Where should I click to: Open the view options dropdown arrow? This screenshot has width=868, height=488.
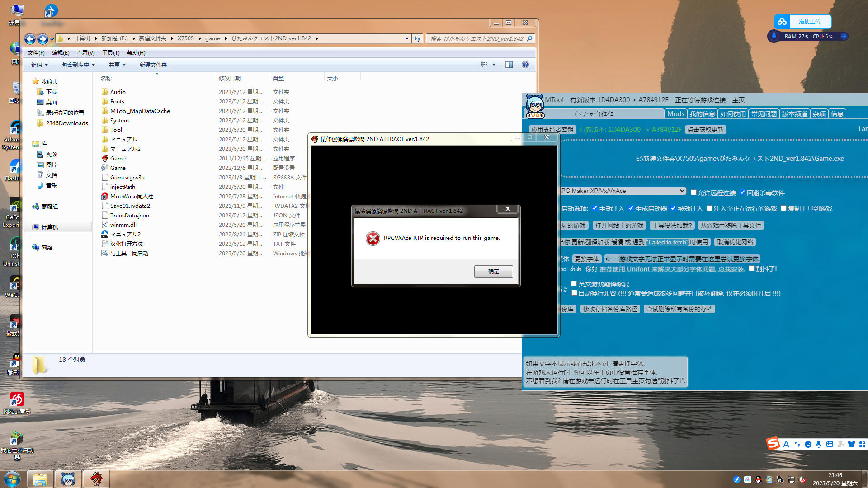(x=494, y=65)
